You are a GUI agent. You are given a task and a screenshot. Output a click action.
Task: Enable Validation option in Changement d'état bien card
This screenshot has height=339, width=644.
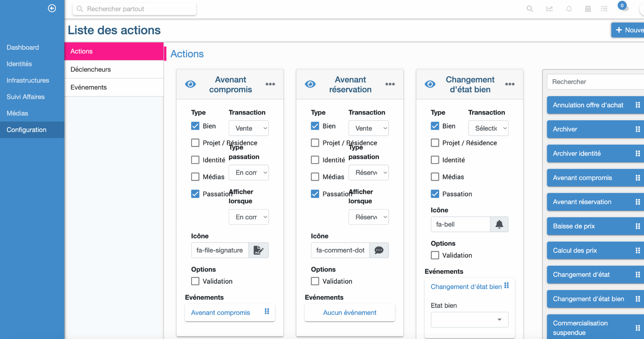(x=435, y=255)
